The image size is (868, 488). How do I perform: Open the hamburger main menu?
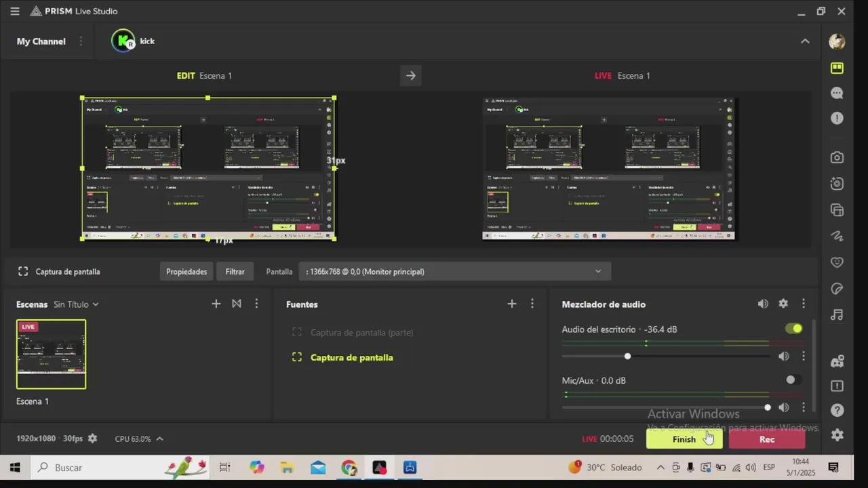(x=15, y=11)
